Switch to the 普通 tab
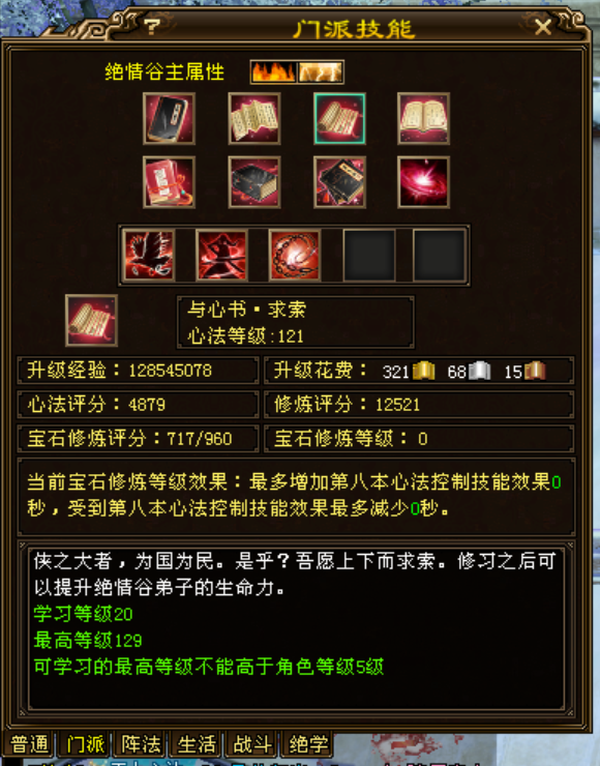Image resolution: width=600 pixels, height=766 pixels. 29,745
